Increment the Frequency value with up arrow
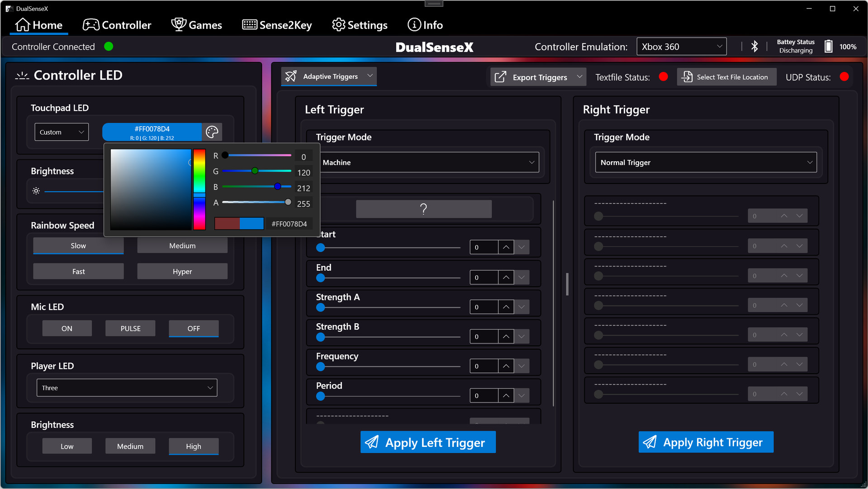Screen dimensions: 868x489 [x=506, y=366]
